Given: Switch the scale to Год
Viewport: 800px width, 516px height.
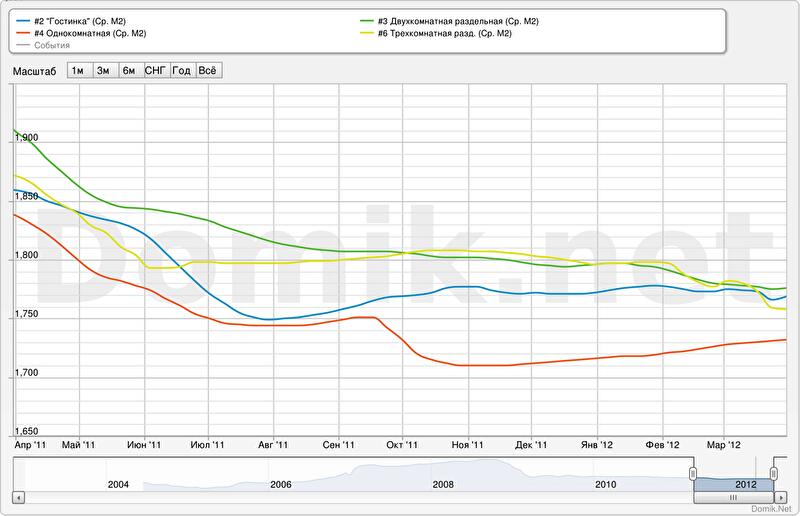Looking at the screenshot, I should coord(181,70).
